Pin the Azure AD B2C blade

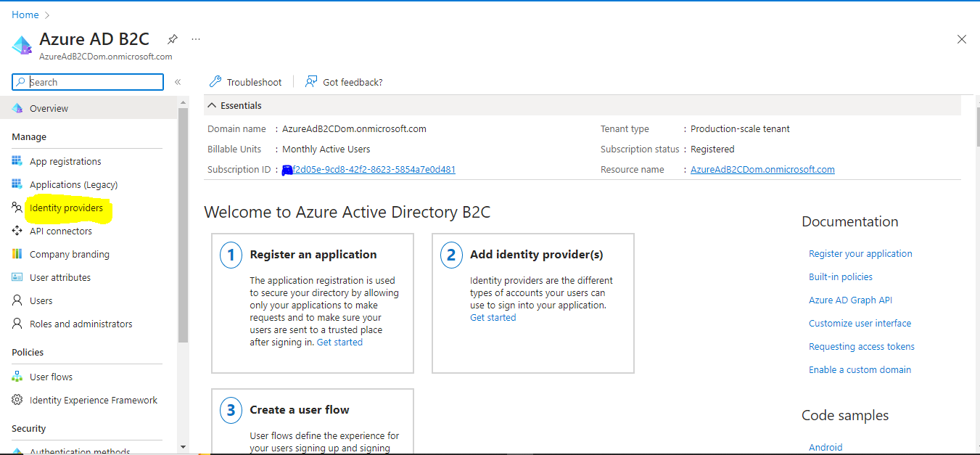click(x=173, y=38)
